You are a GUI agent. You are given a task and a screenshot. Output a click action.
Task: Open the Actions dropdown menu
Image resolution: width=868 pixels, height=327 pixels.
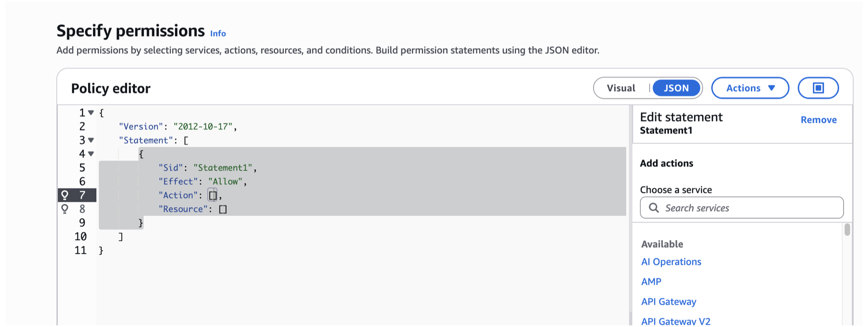pos(750,88)
